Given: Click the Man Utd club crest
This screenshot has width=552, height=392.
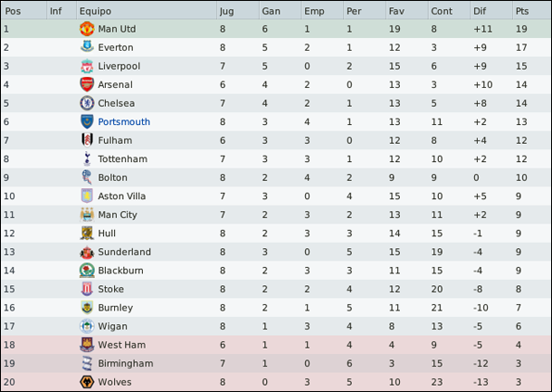Looking at the screenshot, I should (x=87, y=29).
